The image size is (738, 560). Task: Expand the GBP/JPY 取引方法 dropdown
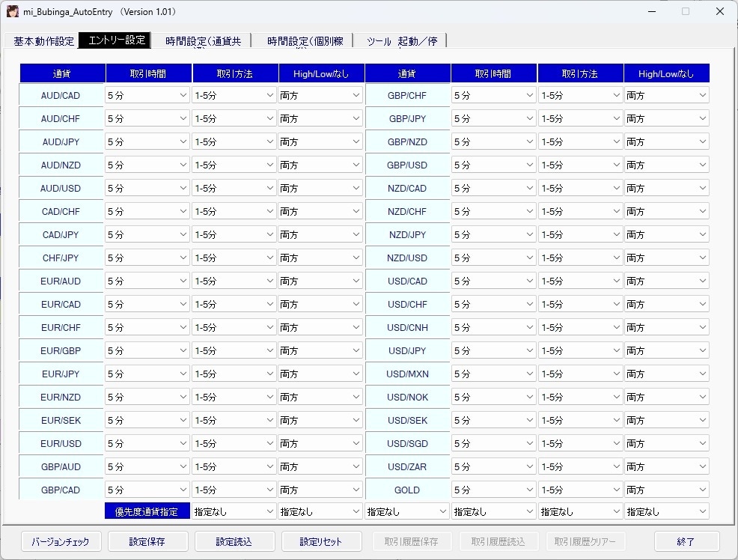580,118
